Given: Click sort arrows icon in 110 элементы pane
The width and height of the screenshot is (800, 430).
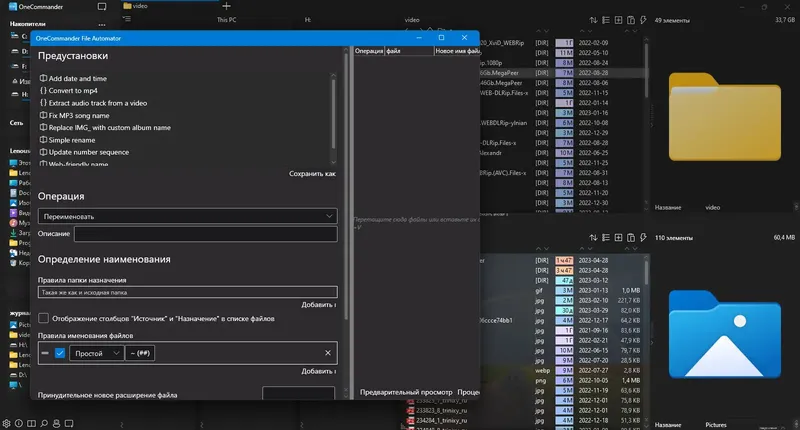Looking at the screenshot, I should click(x=593, y=238).
